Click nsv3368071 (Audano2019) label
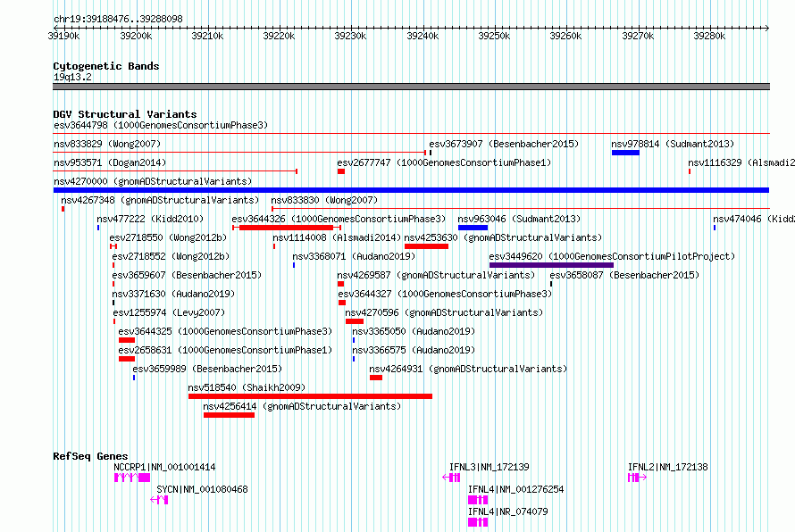795x532 pixels. 354,256
